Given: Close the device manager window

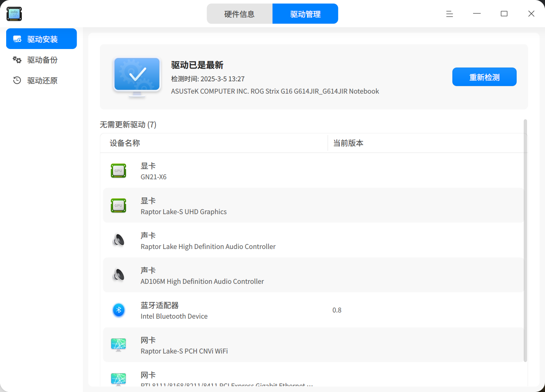Looking at the screenshot, I should coord(531,14).
